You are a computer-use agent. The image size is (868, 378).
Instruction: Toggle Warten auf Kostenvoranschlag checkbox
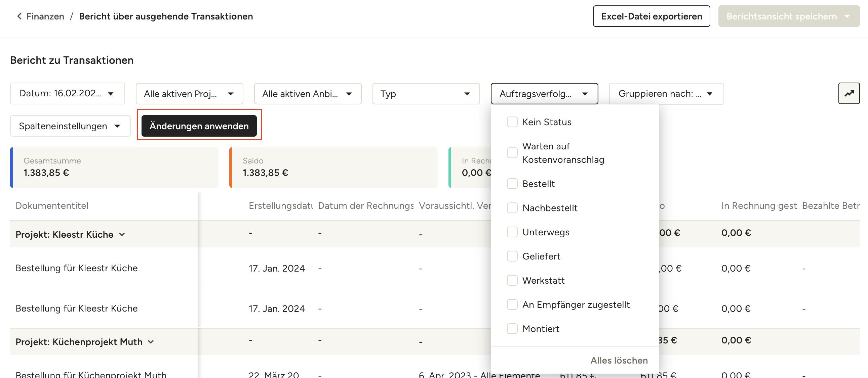click(512, 153)
